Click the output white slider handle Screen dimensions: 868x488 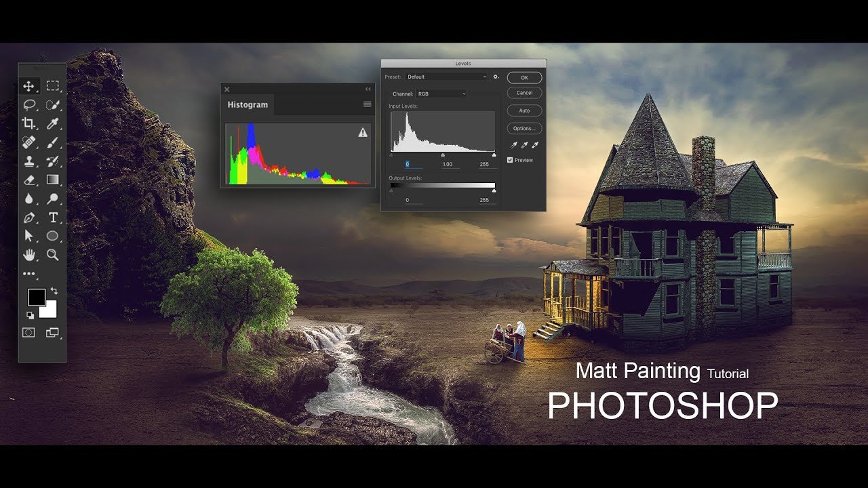[x=494, y=191]
